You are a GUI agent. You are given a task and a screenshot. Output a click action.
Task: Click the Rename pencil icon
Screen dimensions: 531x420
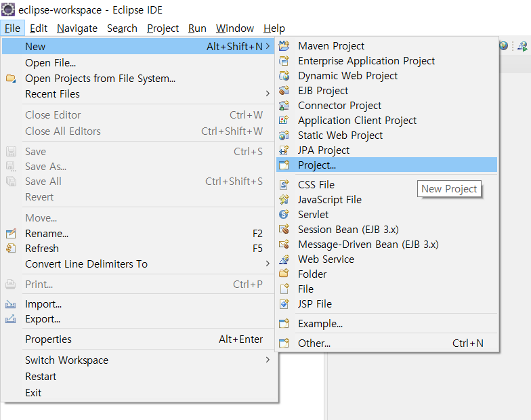click(11, 233)
